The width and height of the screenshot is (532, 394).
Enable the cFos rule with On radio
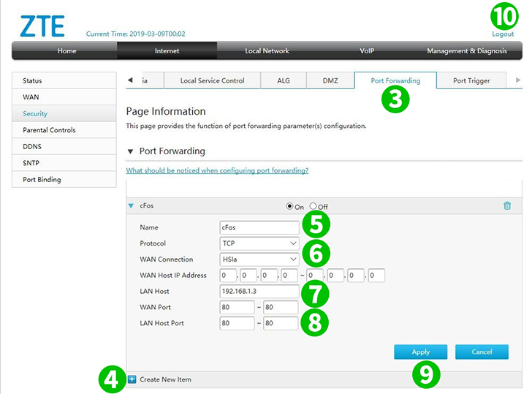pos(289,206)
